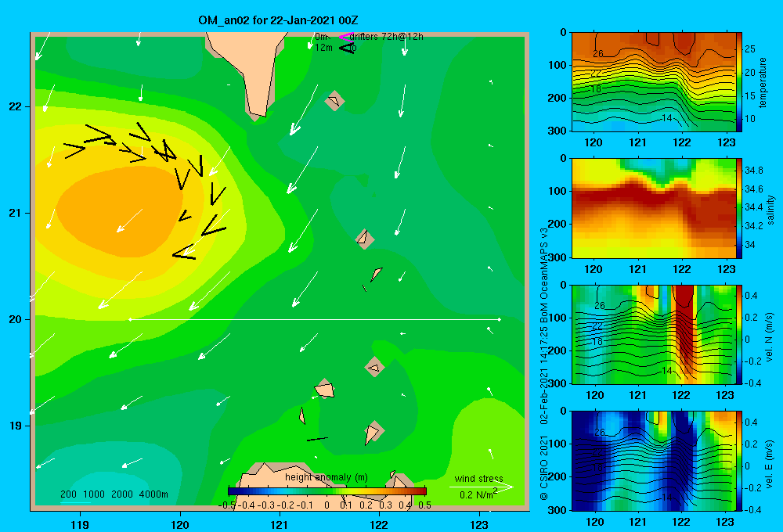Click the wind stress reference arrow
Image resolution: width=783 pixels, height=532 pixels.
pyautogui.click(x=481, y=487)
